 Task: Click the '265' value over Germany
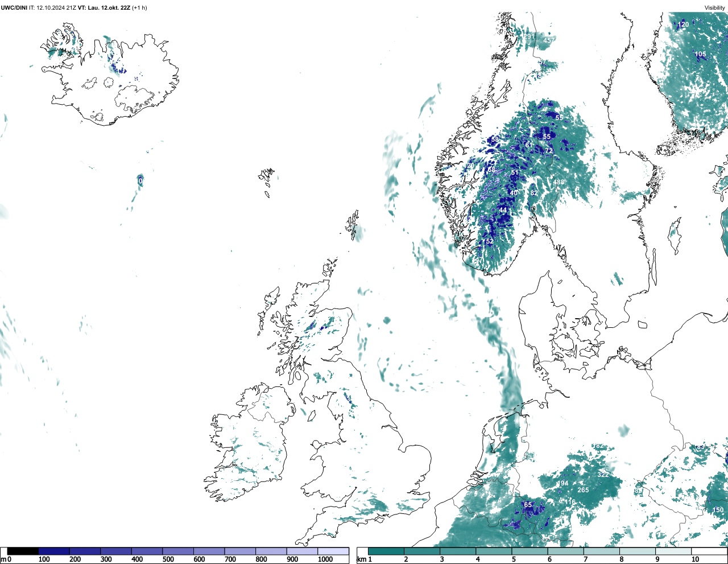[x=583, y=490]
